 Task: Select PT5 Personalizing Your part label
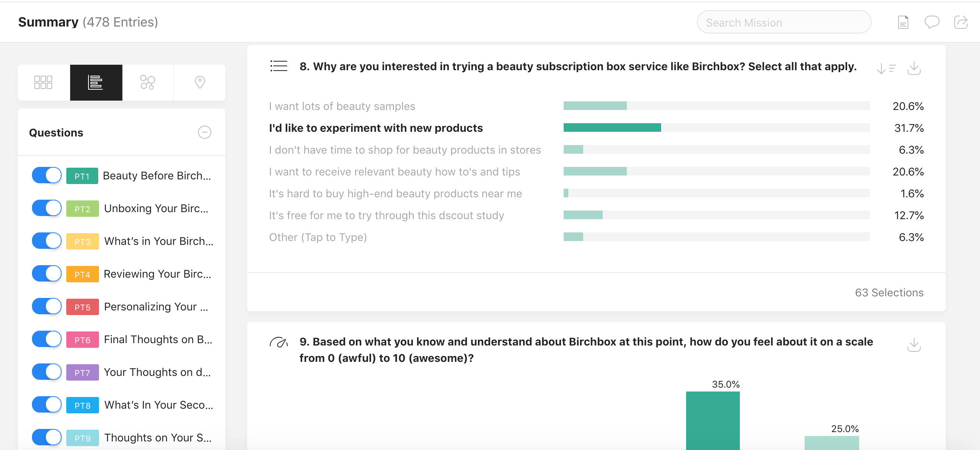pos(156,307)
